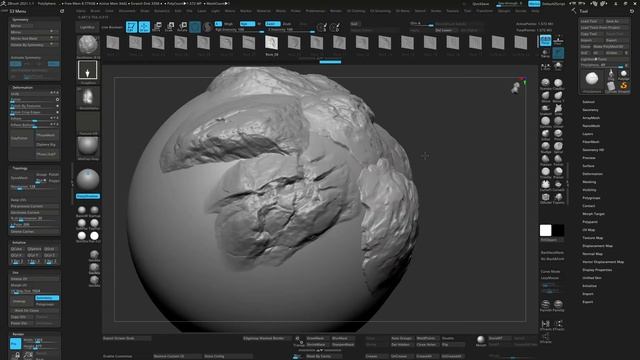Click the pin icon on Tool panel header
The image size is (640, 360).
[631, 11]
